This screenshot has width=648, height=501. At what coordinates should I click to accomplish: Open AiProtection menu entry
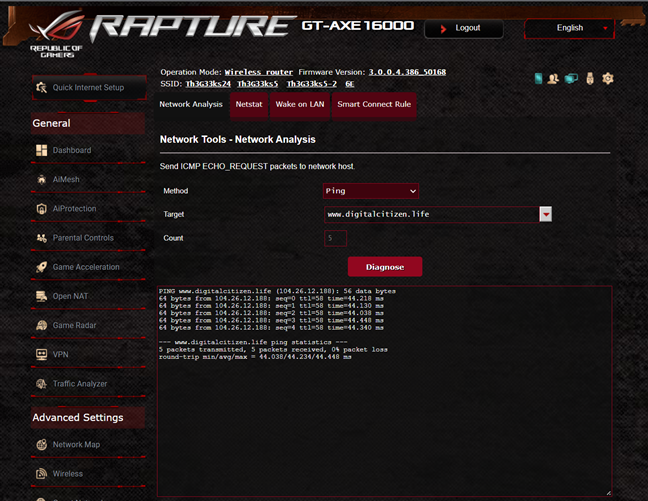pos(88,209)
